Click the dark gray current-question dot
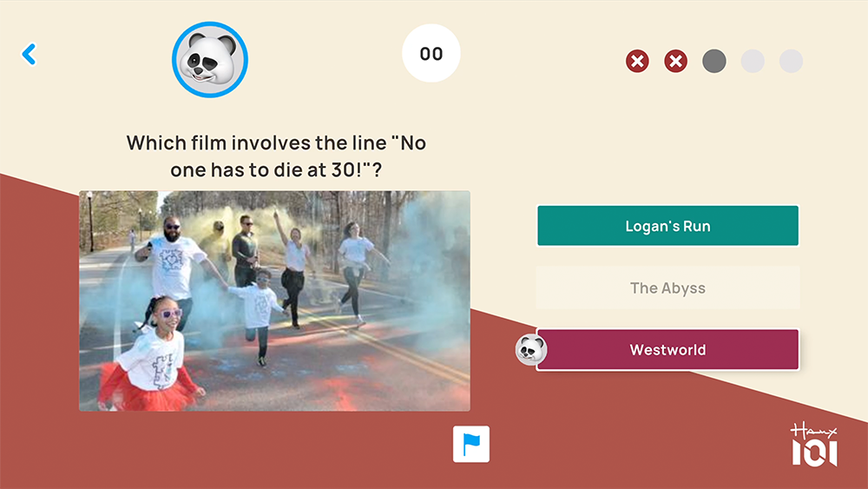The image size is (868, 489). click(714, 61)
